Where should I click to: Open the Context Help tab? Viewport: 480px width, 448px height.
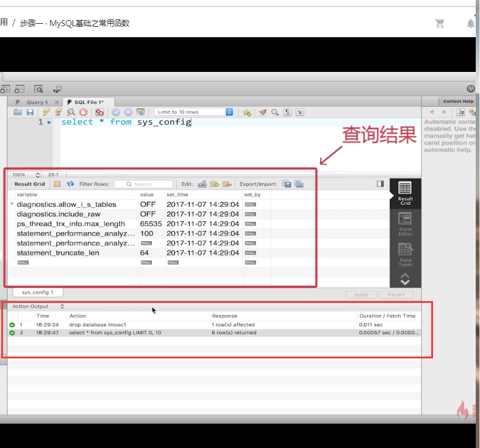click(458, 101)
